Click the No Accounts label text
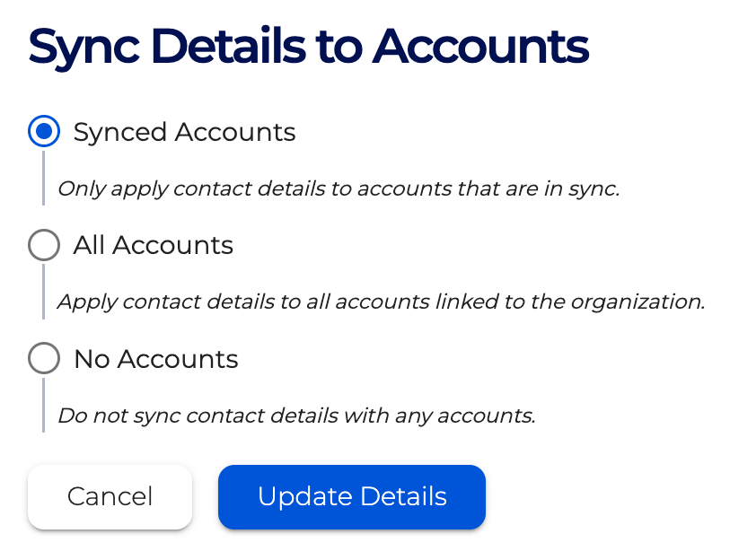The image size is (730, 560). tap(154, 358)
